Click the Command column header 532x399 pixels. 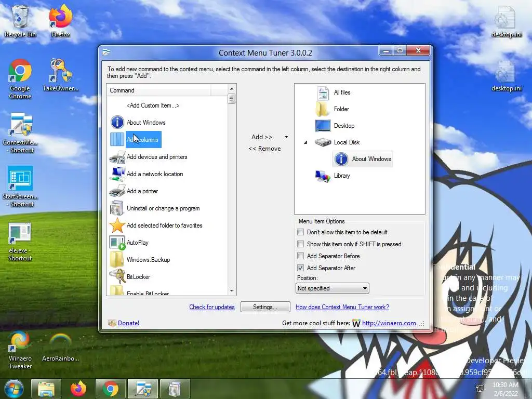159,90
